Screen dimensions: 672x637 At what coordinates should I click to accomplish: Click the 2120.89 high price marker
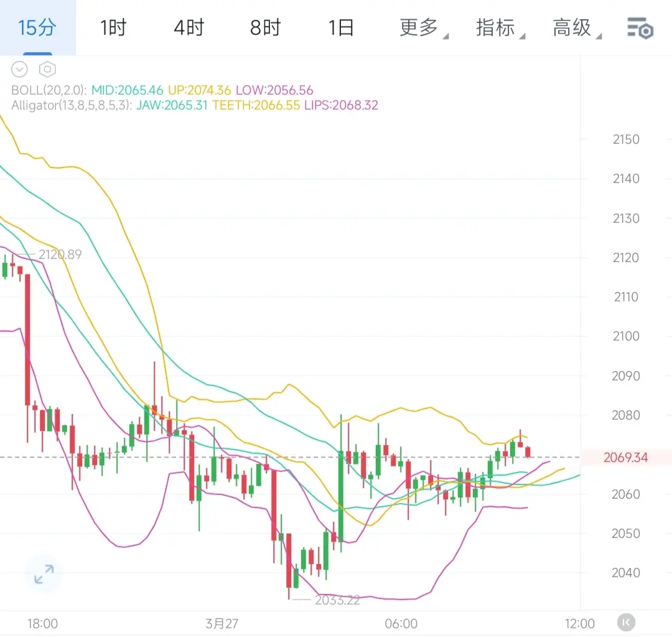pyautogui.click(x=60, y=255)
